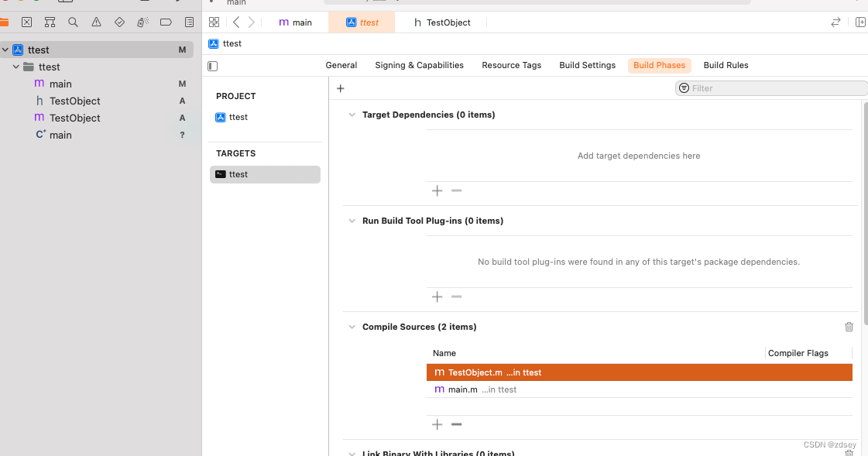Add a target dependency with plus
The width and height of the screenshot is (868, 456).
click(x=437, y=191)
